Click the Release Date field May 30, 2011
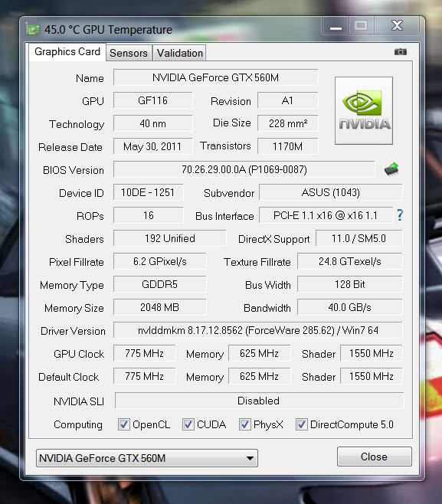 pyautogui.click(x=152, y=146)
